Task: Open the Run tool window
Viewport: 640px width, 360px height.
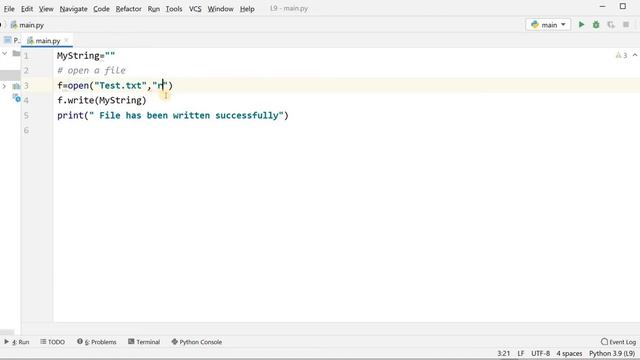Action: (17, 342)
